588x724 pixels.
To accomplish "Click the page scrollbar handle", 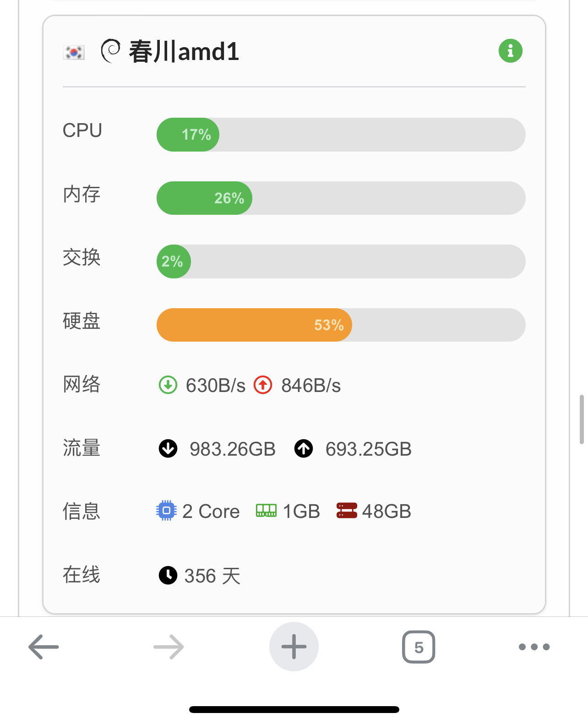I will pos(582,419).
